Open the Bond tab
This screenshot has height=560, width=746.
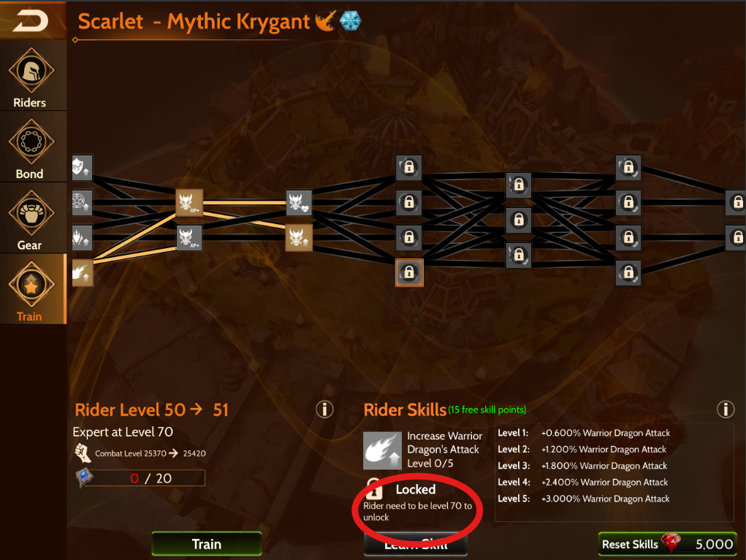(x=31, y=147)
